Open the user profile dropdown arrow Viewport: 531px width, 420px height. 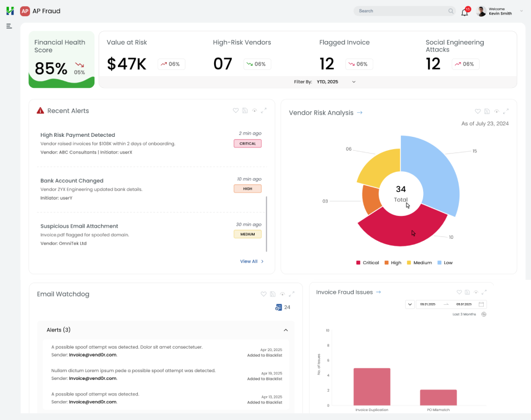click(x=521, y=11)
